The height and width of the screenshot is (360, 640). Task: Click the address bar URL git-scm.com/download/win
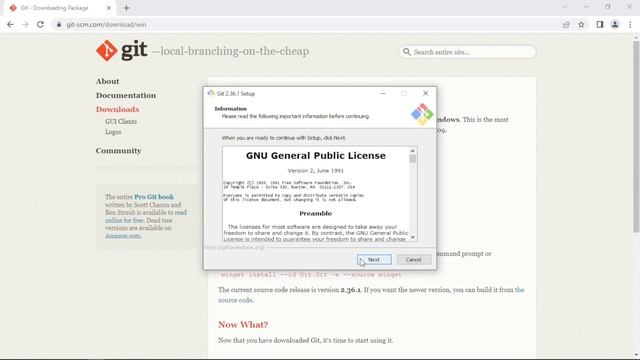(x=106, y=24)
